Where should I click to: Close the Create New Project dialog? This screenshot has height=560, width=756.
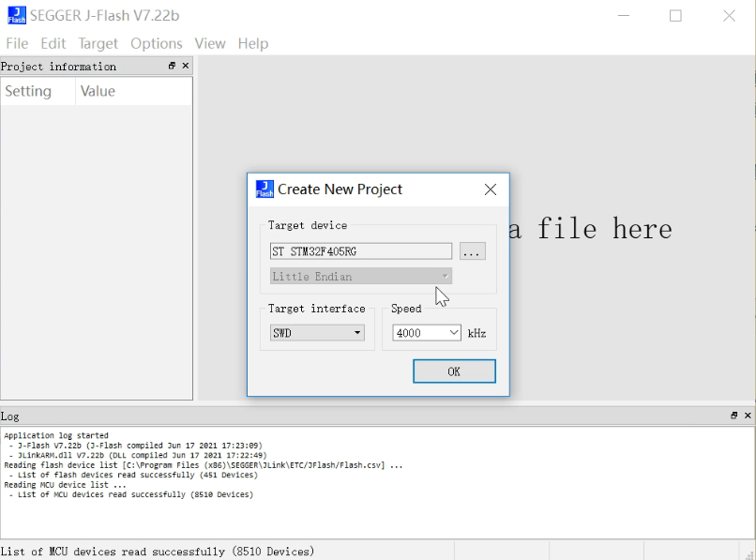(x=490, y=189)
